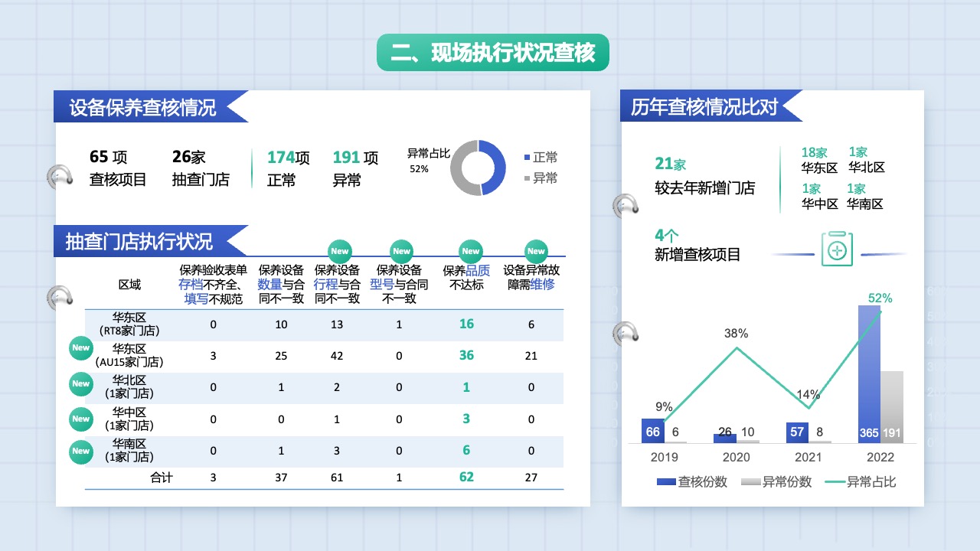Click the 保养设备数量与合同不一致 column header
Screen dimensions: 980x551
pos(281,285)
